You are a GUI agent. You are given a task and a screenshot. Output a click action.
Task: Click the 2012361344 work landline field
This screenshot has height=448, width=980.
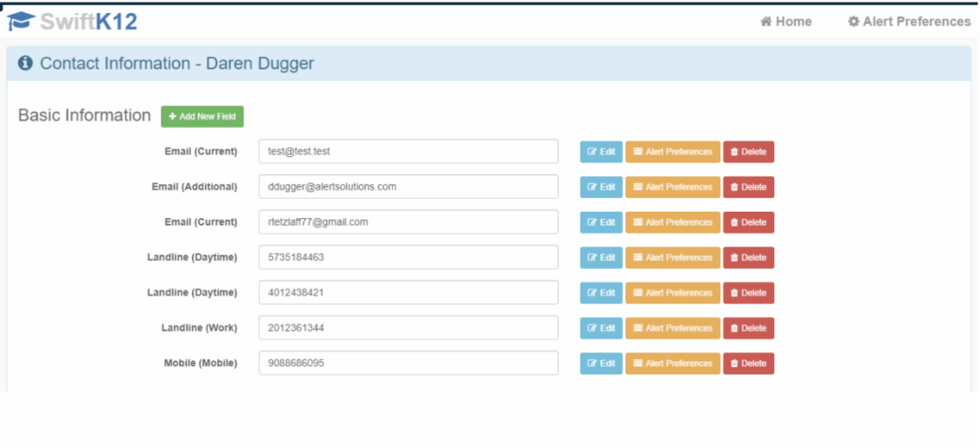(408, 328)
